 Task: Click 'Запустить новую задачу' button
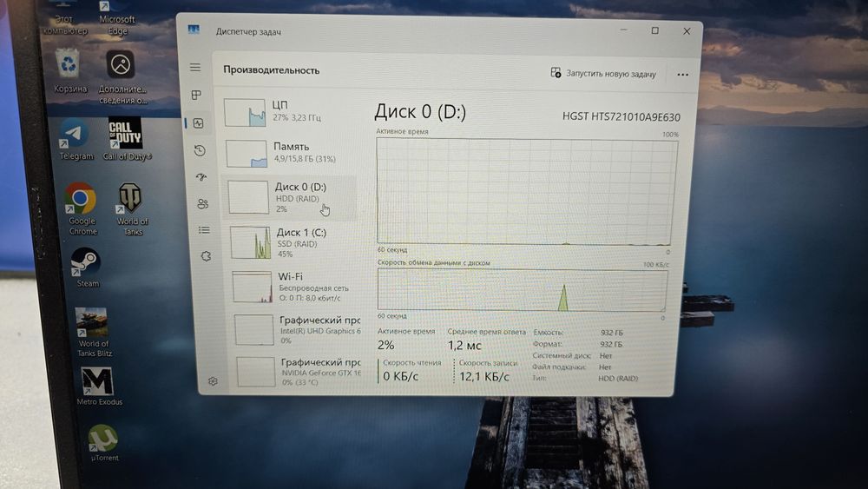(603, 73)
